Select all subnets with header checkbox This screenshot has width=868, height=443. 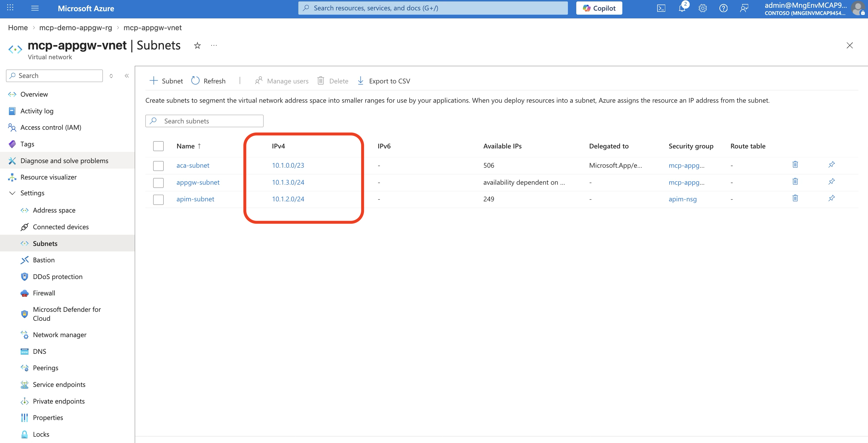pyautogui.click(x=158, y=146)
